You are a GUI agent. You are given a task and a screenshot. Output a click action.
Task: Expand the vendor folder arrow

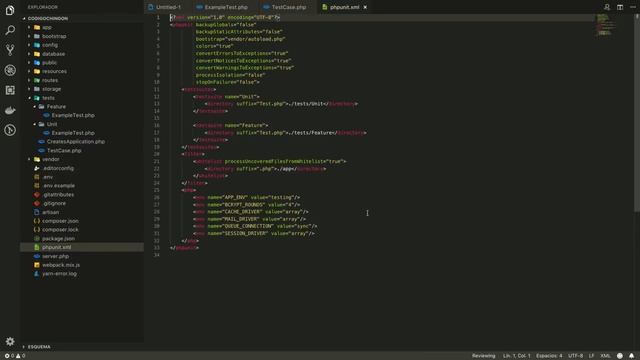29,159
